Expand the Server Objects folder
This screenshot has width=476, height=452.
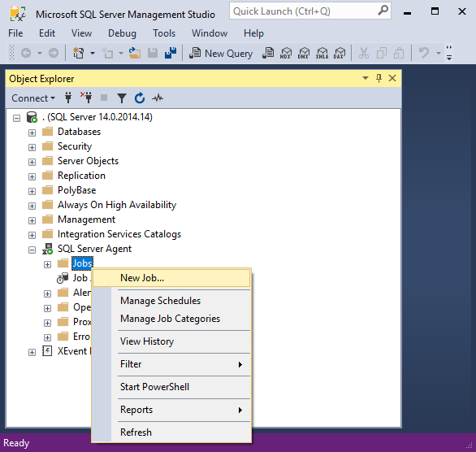point(32,162)
